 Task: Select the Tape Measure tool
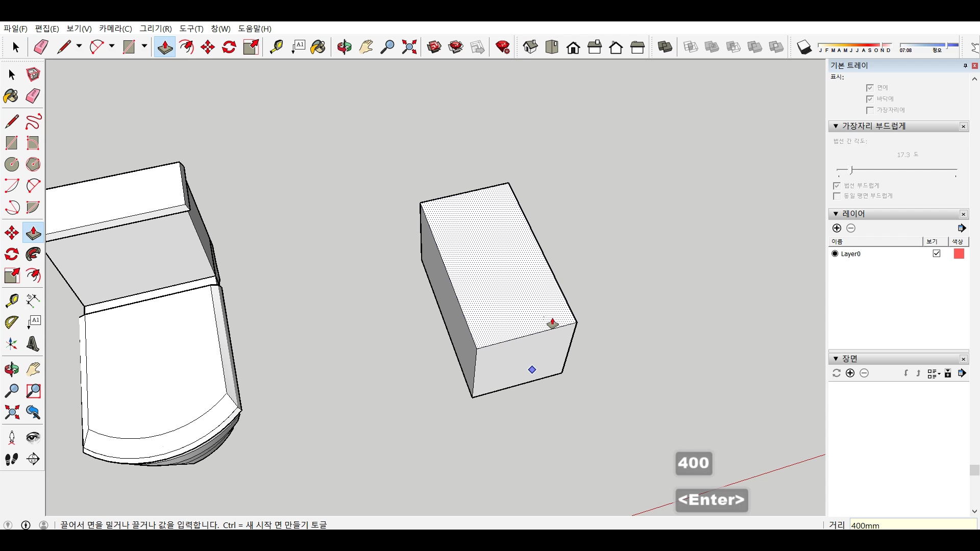[11, 300]
